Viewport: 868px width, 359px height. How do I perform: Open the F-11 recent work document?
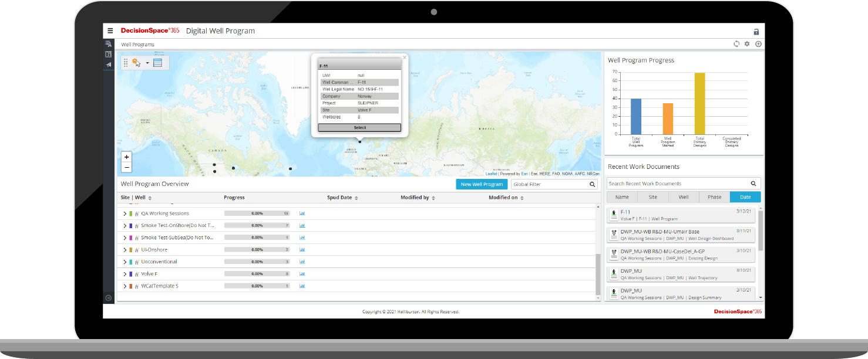pos(681,215)
